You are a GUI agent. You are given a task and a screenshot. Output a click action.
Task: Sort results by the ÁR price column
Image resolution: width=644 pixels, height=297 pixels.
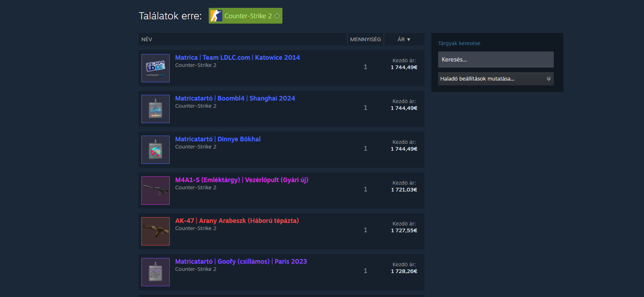click(x=403, y=39)
